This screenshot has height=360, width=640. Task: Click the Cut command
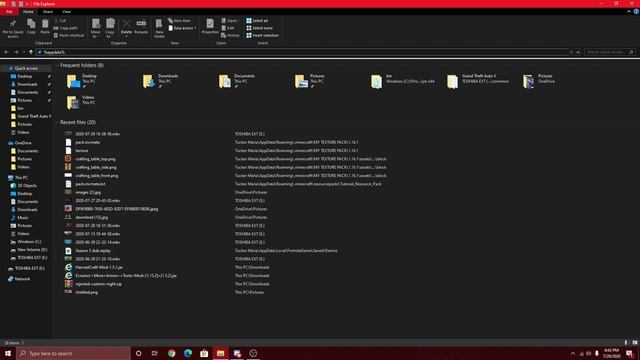(60, 20)
